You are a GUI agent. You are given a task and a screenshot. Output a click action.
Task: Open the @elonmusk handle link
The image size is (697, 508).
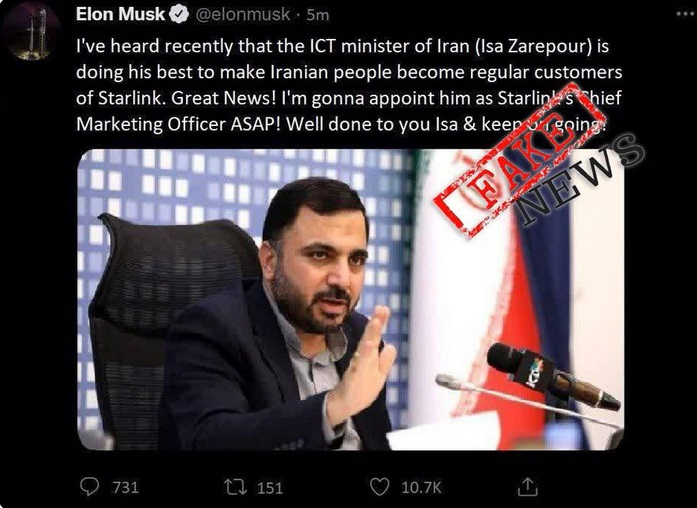tap(242, 15)
